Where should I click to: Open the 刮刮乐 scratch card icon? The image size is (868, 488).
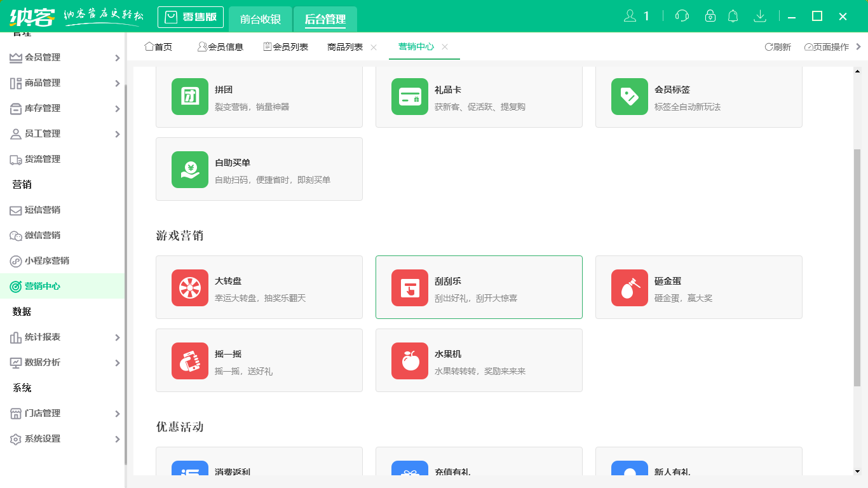click(x=409, y=287)
